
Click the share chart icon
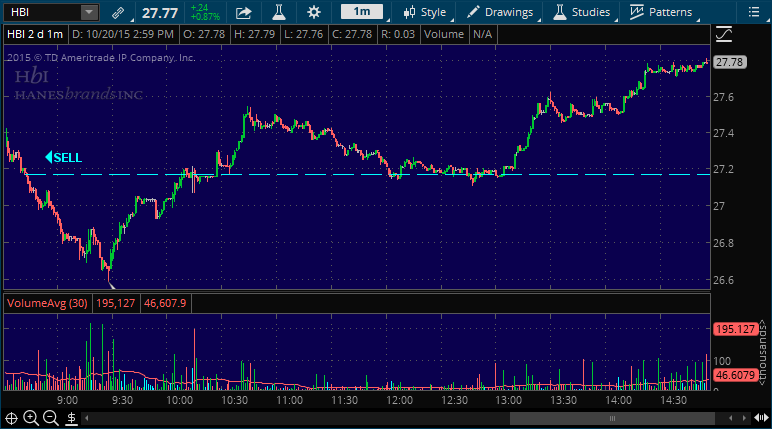point(243,12)
